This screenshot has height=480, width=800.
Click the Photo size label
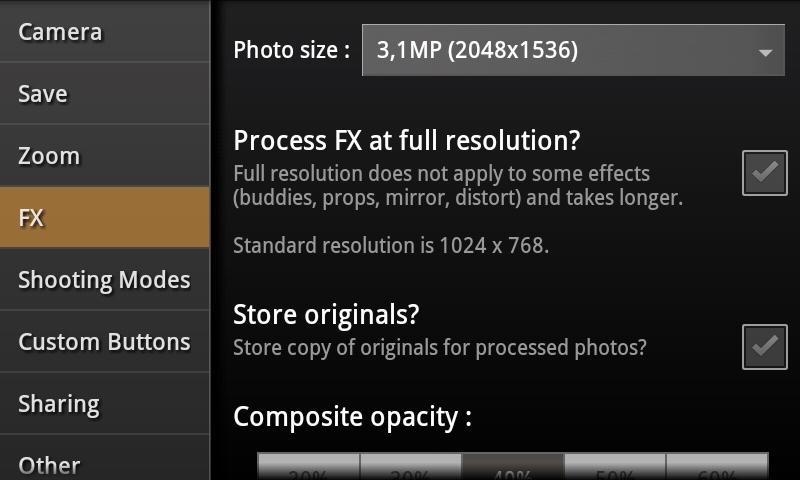coord(291,50)
